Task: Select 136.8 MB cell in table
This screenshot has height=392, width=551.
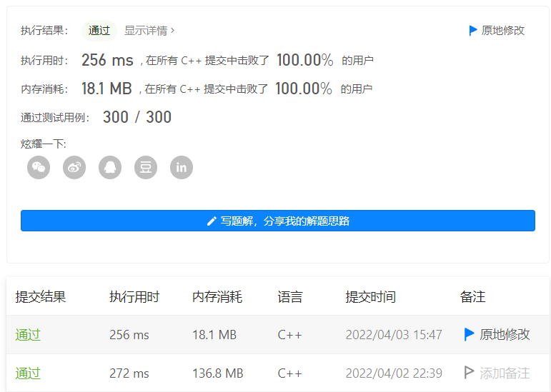Action: pyautogui.click(x=218, y=373)
